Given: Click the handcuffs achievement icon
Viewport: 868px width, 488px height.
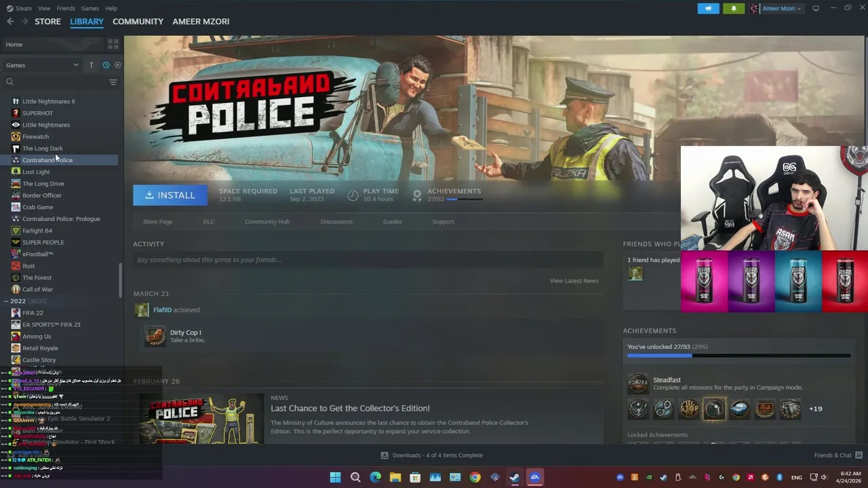Looking at the screenshot, I should point(663,409).
